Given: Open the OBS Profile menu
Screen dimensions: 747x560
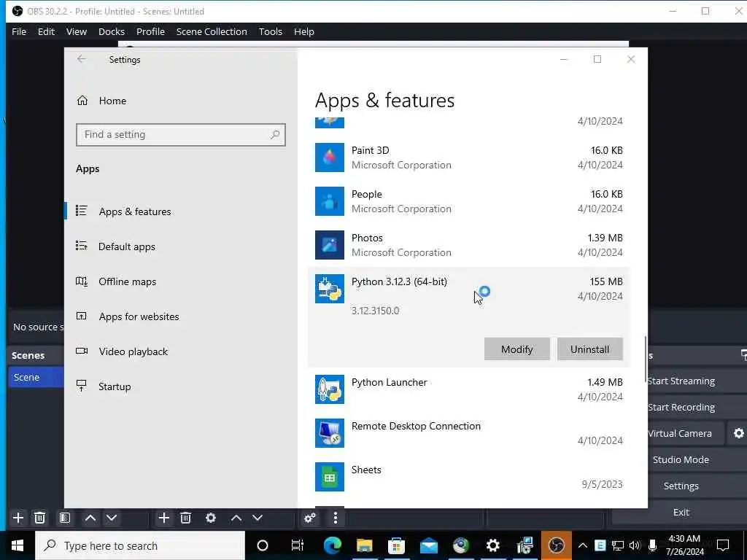Looking at the screenshot, I should pyautogui.click(x=150, y=31).
